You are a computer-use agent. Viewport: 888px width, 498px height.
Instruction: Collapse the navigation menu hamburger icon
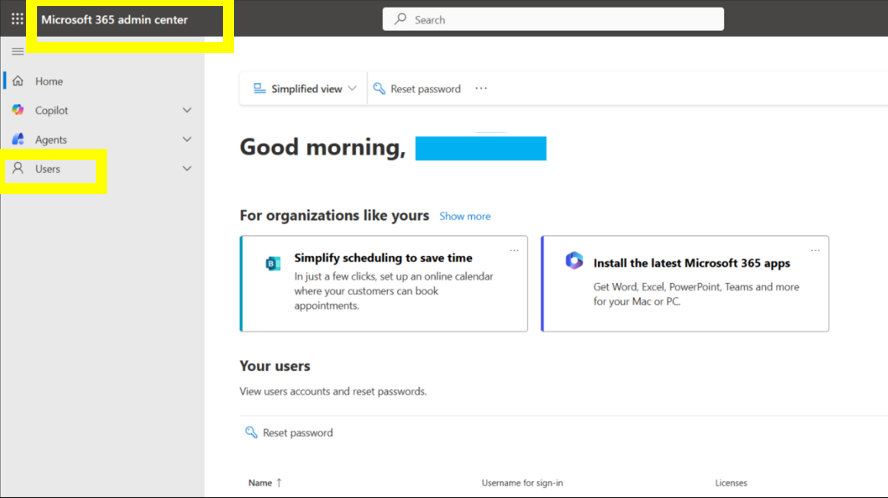[17, 51]
